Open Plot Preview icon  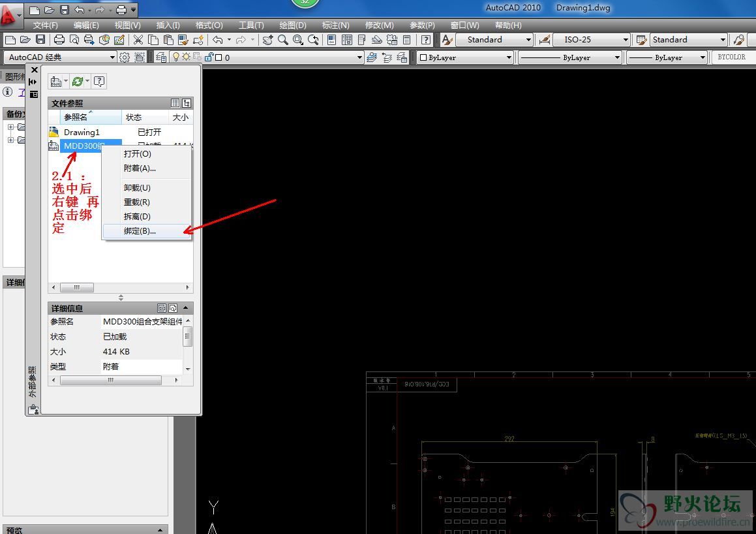tap(74, 40)
